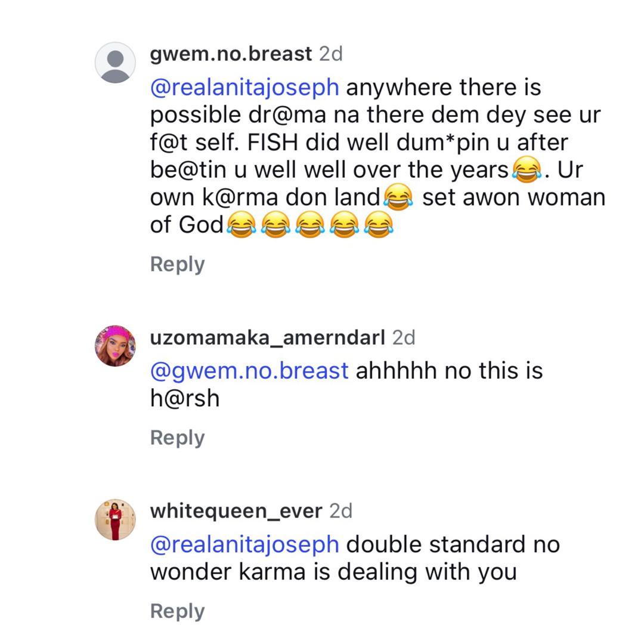The image size is (644, 644).
Task: Click the last laughing emoji after "of God"
Action: 378,225
